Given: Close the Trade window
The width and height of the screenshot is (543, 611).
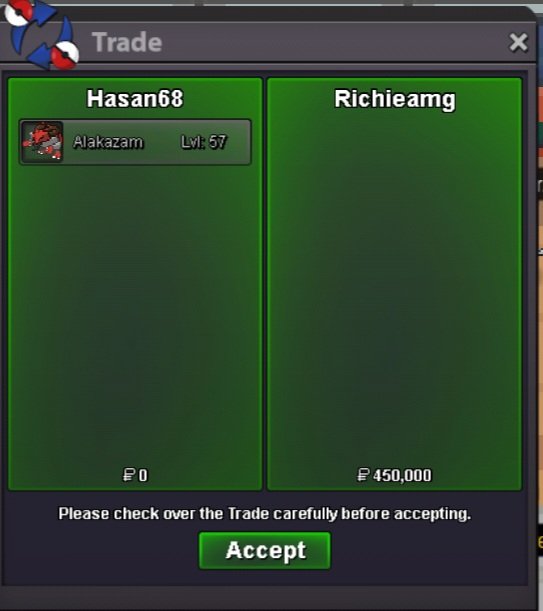Looking at the screenshot, I should 518,42.
